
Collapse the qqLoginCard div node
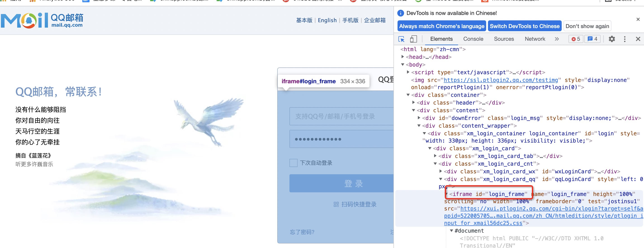441,179
